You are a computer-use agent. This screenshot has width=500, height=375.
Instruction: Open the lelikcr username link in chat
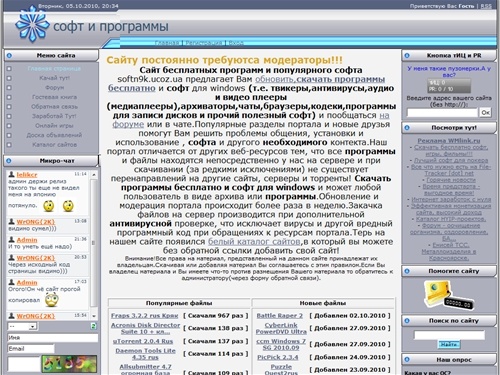tap(27, 175)
